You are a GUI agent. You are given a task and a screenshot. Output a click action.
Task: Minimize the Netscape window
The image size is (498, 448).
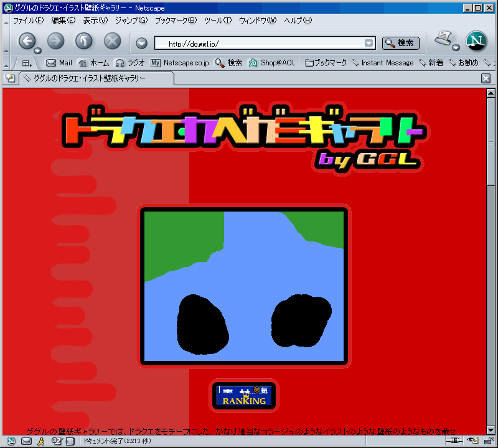click(467, 8)
